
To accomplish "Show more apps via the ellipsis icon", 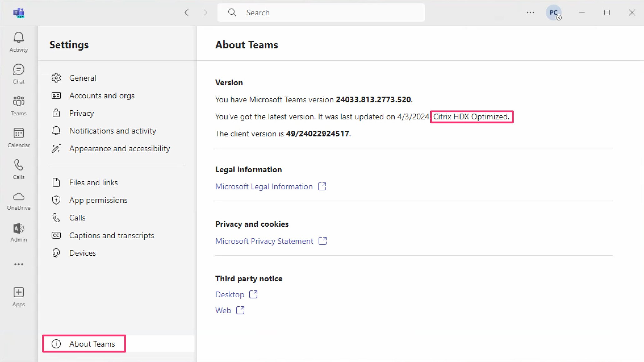I will pyautogui.click(x=18, y=264).
